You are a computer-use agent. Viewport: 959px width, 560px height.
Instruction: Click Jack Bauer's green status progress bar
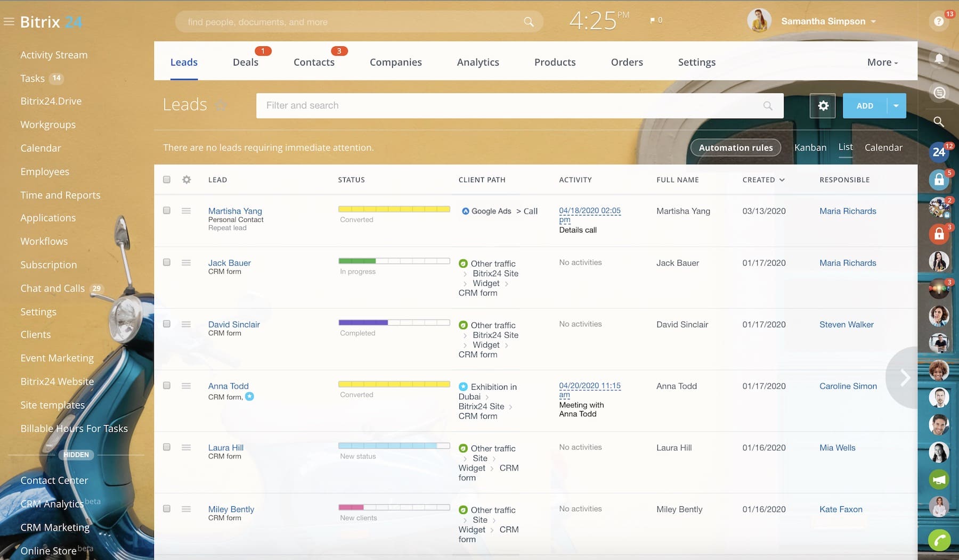tap(357, 261)
